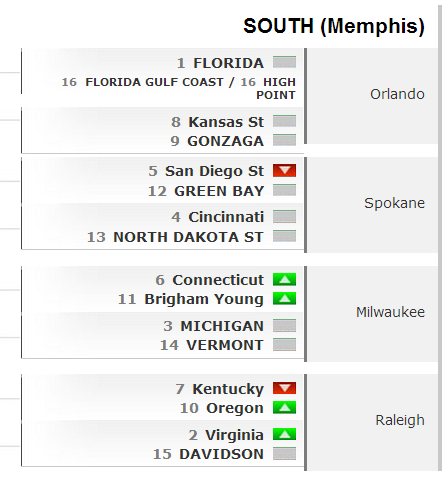Viewport: 442px width, 480px height.
Task: Click the SOUTH (Memphis) region heading
Action: 334,27
